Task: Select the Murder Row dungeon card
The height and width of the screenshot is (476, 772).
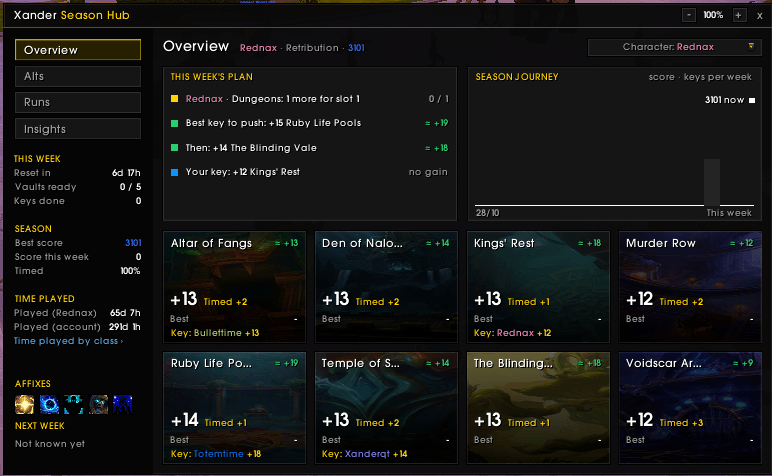Action: [690, 287]
